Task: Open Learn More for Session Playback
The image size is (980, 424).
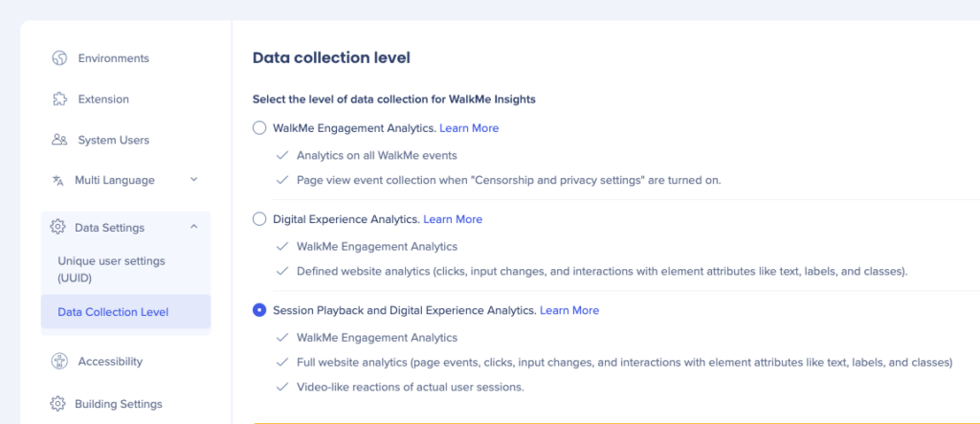Action: pyautogui.click(x=569, y=310)
